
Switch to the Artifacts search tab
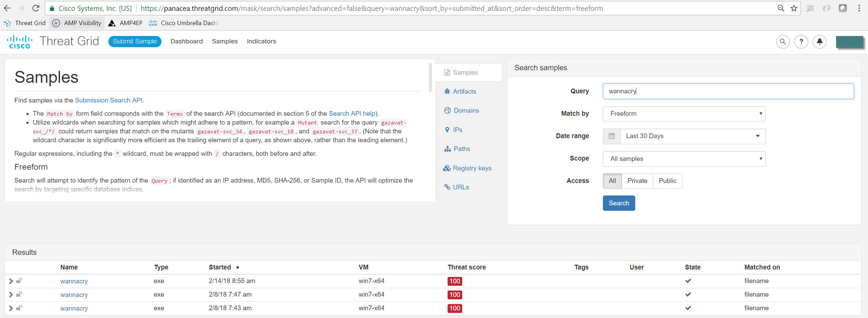[464, 92]
